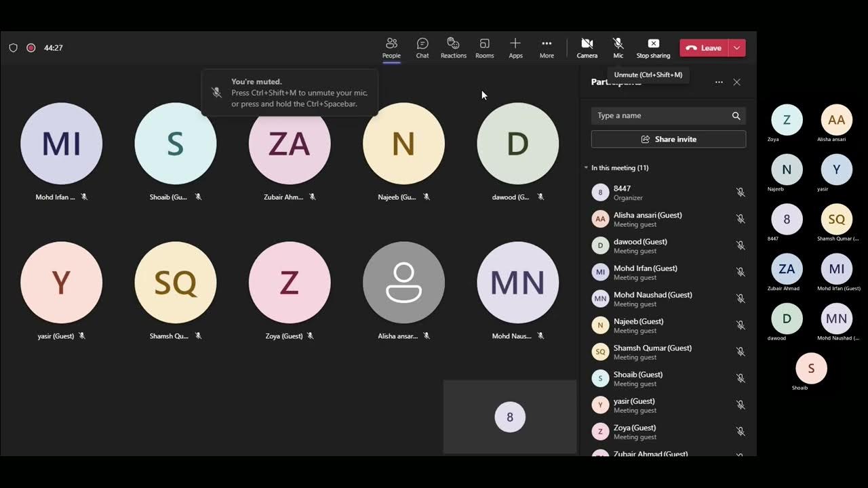Open the Chat panel
Image resolution: width=868 pixels, height=488 pixels.
point(422,48)
